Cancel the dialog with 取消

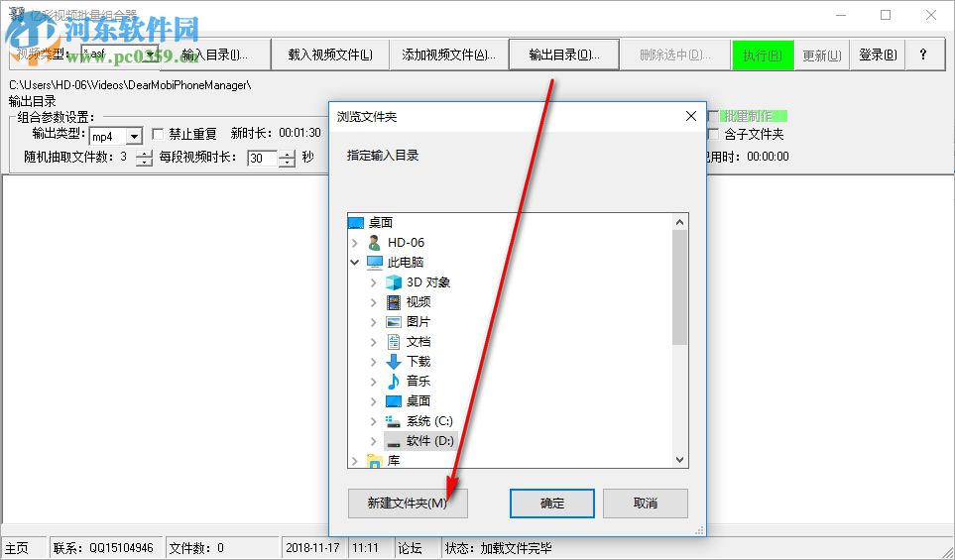[645, 504]
